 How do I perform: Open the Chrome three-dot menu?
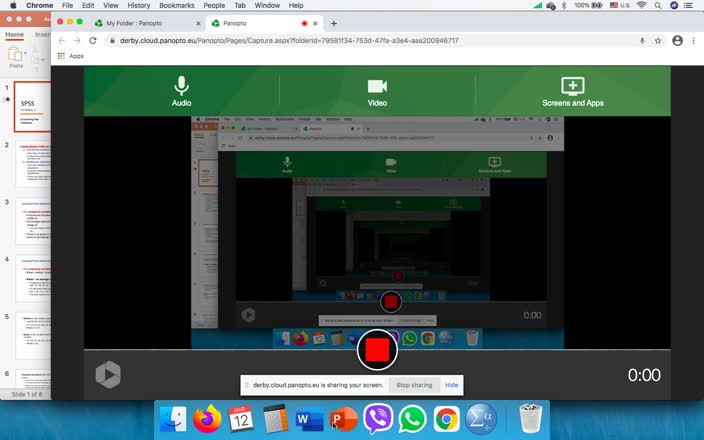pos(692,41)
